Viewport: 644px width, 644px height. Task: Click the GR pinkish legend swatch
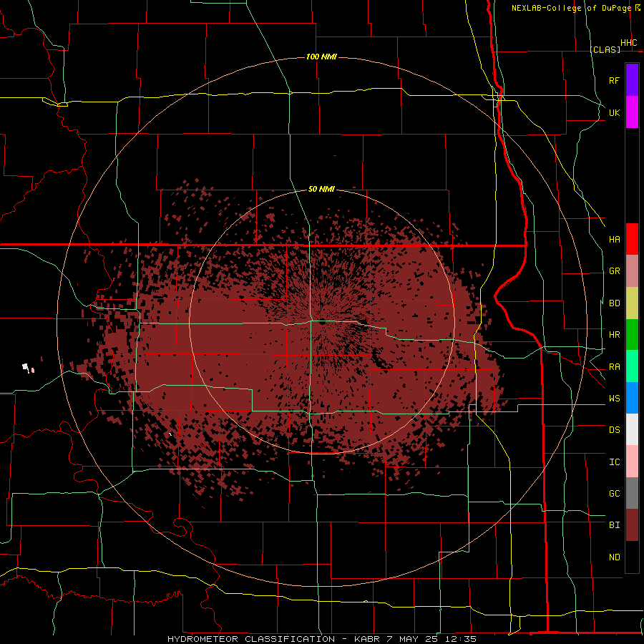coord(632,271)
